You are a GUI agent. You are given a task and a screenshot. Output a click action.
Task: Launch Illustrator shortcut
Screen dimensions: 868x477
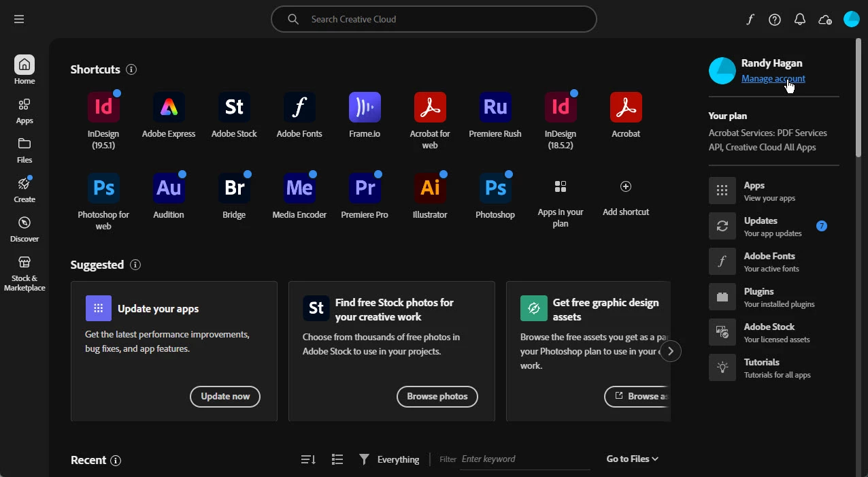pos(430,188)
